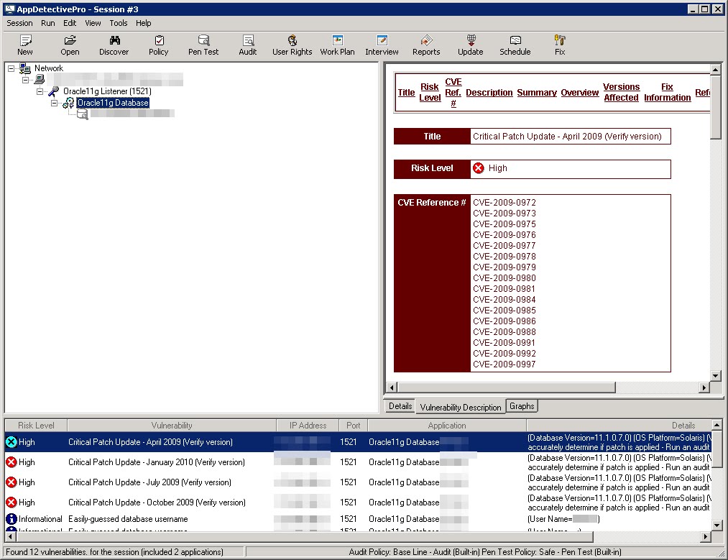
Task: Select Critical Patch Update - July 2009 row
Action: point(358,482)
